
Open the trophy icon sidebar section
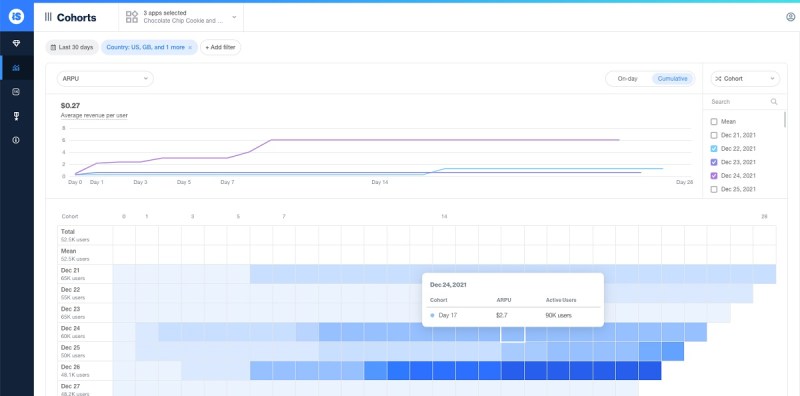(16, 116)
